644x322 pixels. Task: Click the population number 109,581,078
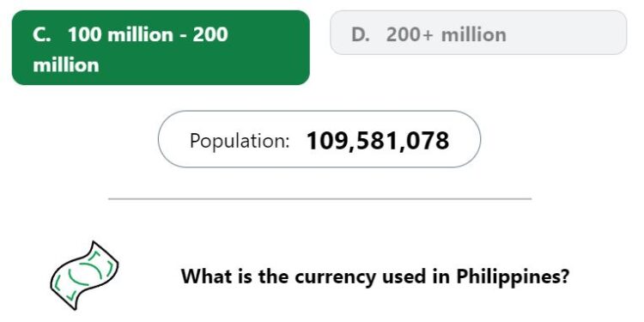click(x=378, y=141)
